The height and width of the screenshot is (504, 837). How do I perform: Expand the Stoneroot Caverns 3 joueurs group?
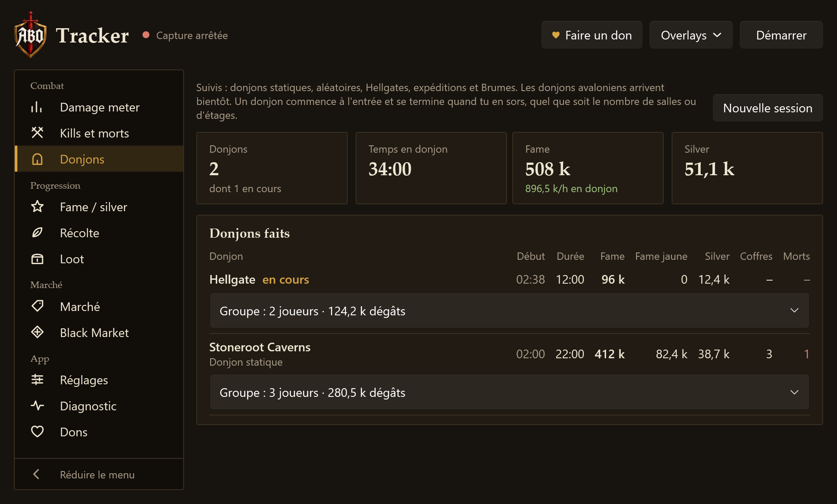coord(509,392)
